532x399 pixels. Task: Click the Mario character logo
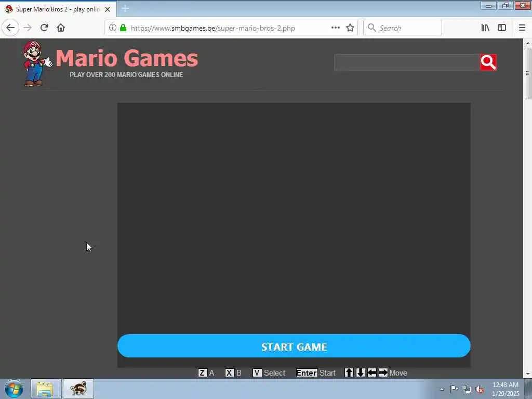tap(36, 64)
